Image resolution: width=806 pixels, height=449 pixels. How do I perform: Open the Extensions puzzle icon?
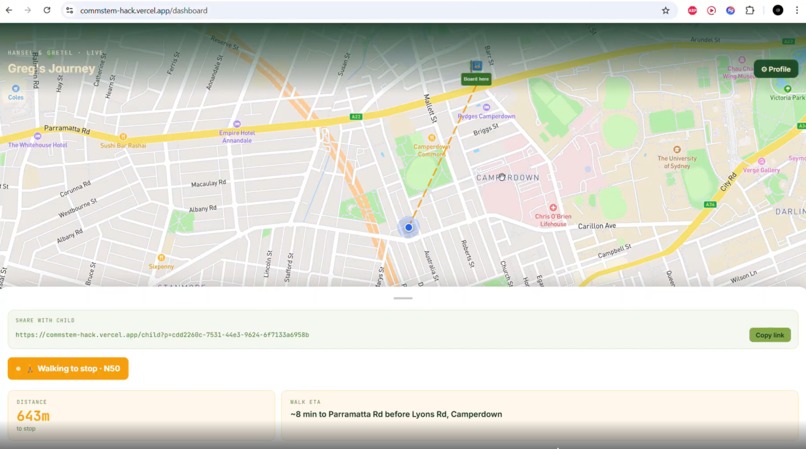tap(750, 10)
